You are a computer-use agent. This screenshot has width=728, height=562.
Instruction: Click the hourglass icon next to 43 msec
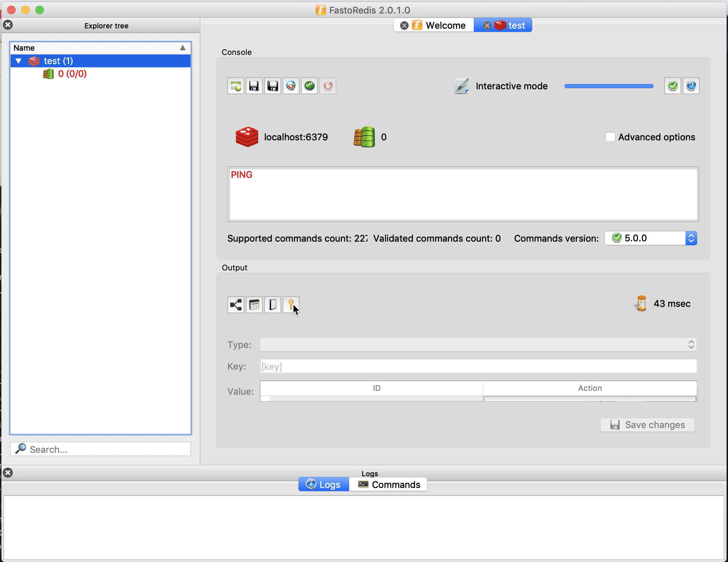pos(641,304)
